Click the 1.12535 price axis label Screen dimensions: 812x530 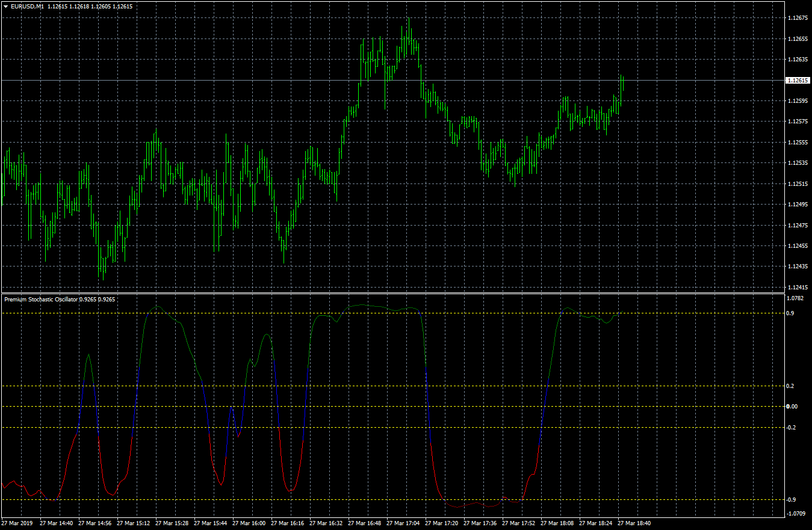click(x=798, y=163)
